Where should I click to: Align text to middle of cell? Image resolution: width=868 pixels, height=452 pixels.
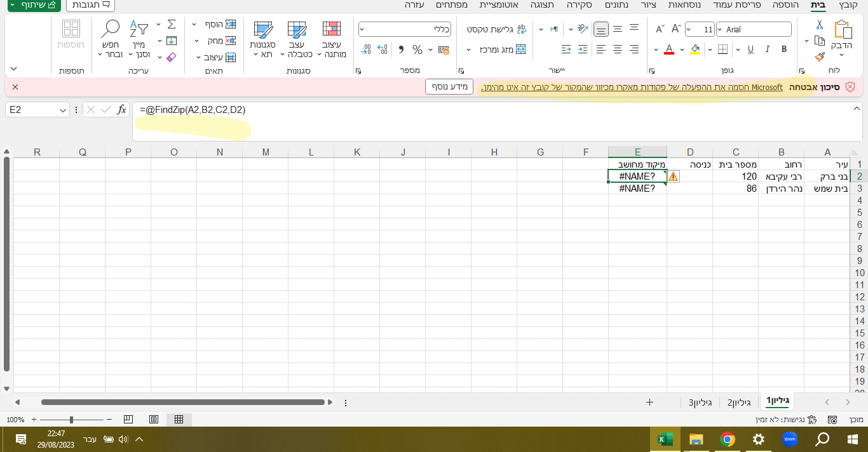[x=617, y=29]
